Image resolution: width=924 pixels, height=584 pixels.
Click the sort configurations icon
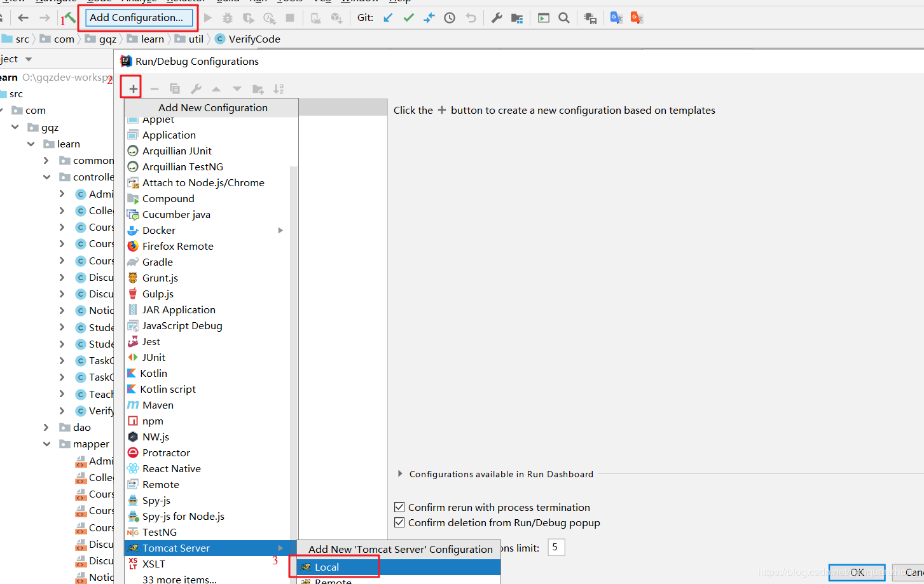tap(279, 89)
